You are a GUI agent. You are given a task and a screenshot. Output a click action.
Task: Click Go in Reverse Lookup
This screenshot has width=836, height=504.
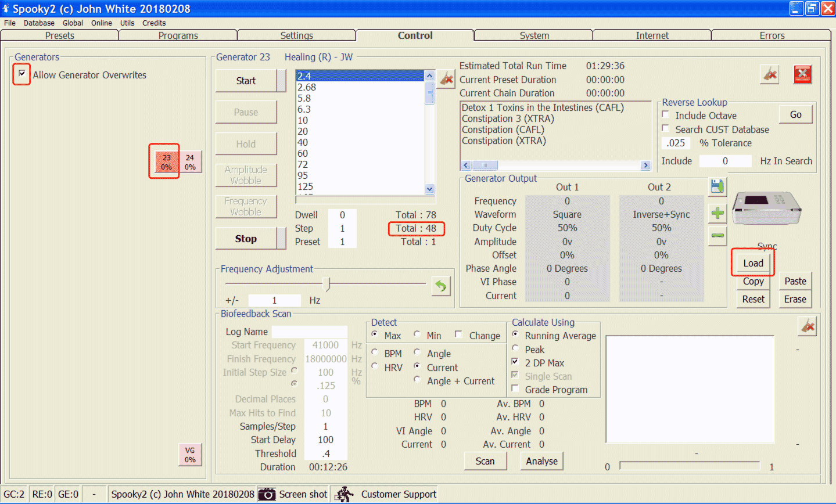796,114
